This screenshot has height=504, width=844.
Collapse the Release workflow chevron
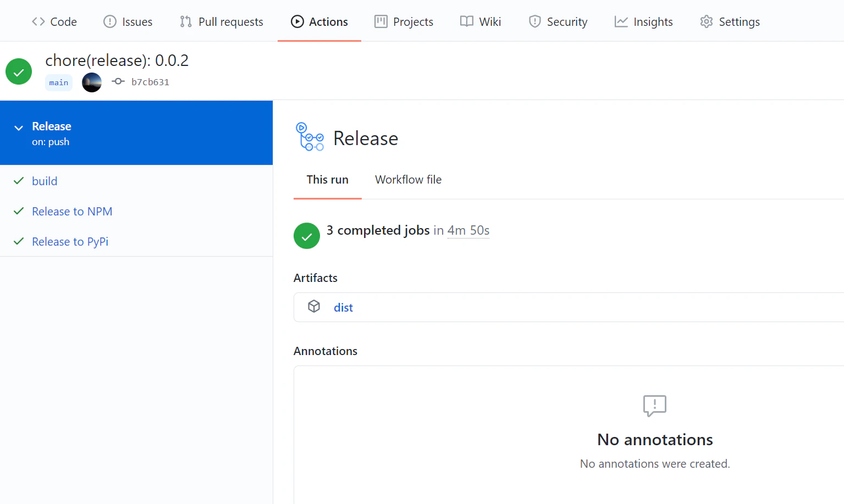[19, 128]
